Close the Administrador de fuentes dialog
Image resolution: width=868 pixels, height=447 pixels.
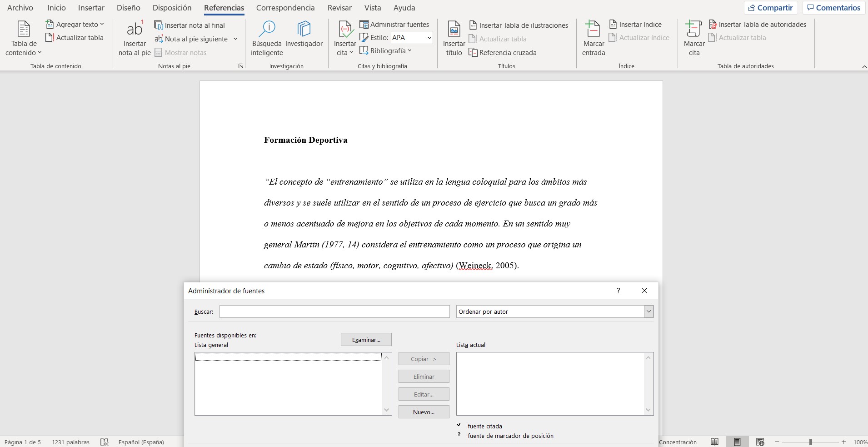pos(644,291)
